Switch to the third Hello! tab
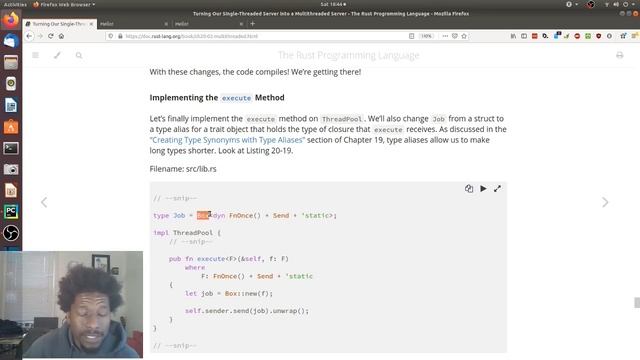The width and height of the screenshot is (640, 360). point(209,24)
